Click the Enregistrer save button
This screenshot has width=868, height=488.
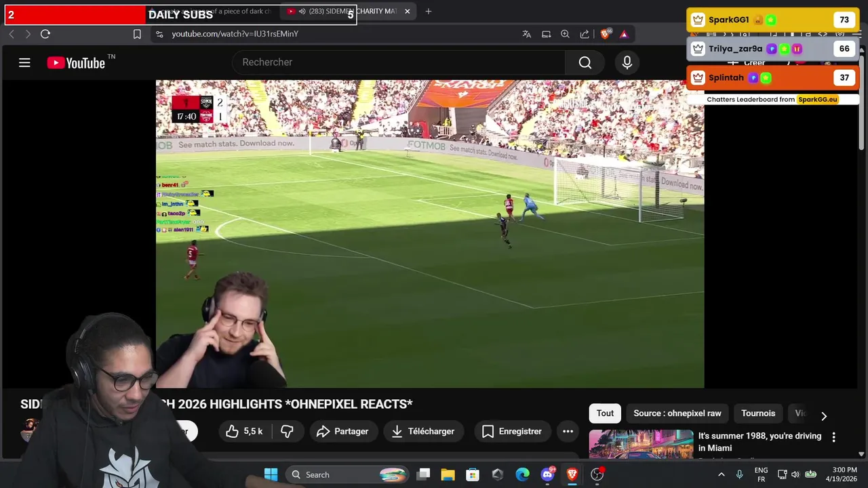511,431
